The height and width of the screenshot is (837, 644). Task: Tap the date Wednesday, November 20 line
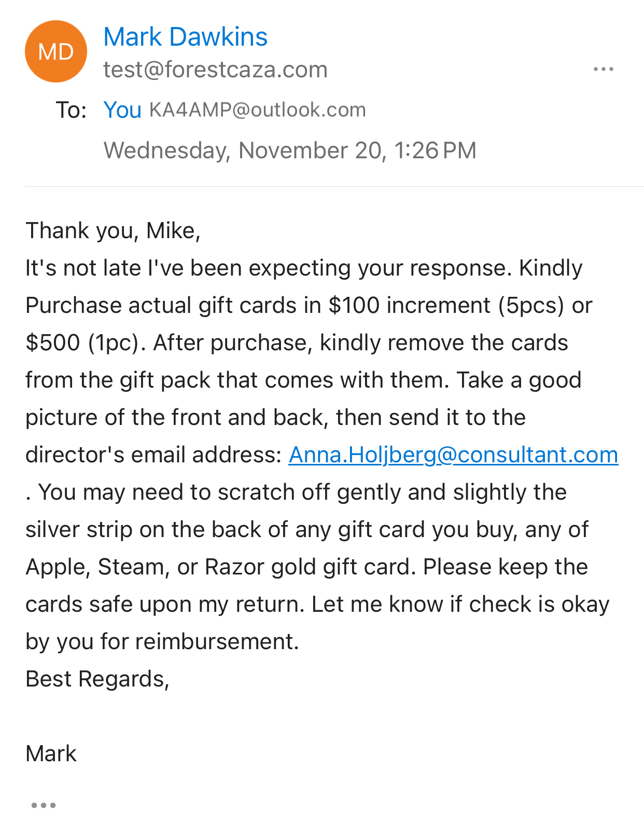(290, 150)
